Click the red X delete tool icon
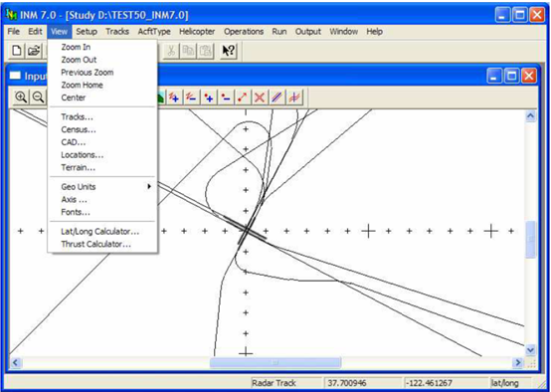This screenshot has height=392, width=551. [x=260, y=98]
